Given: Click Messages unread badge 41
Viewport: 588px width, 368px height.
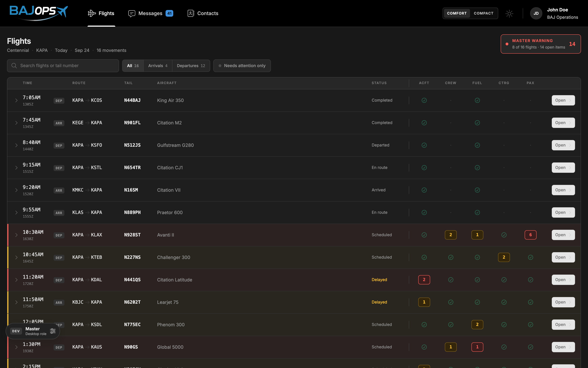Looking at the screenshot, I should pos(169,13).
